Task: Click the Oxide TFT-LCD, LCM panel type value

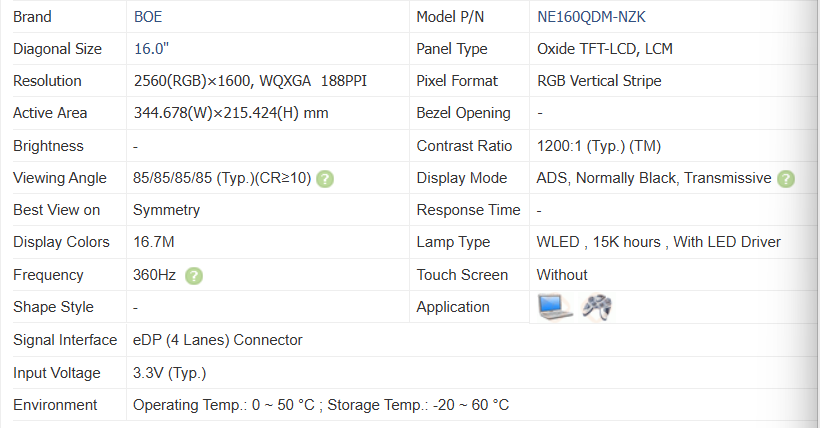Action: (605, 49)
